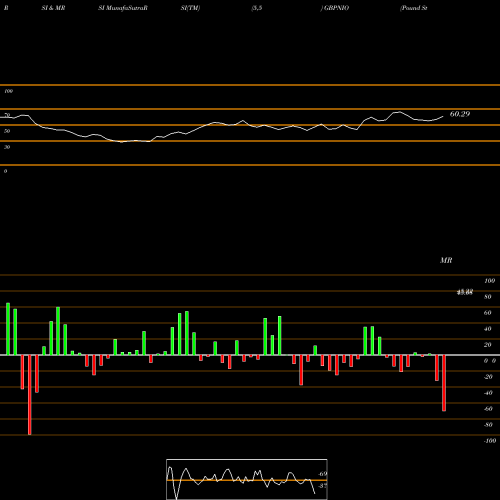The width and height of the screenshot is (500, 500).
Task: Click the tallest red MR bar reaching -100
Action: click(30, 395)
